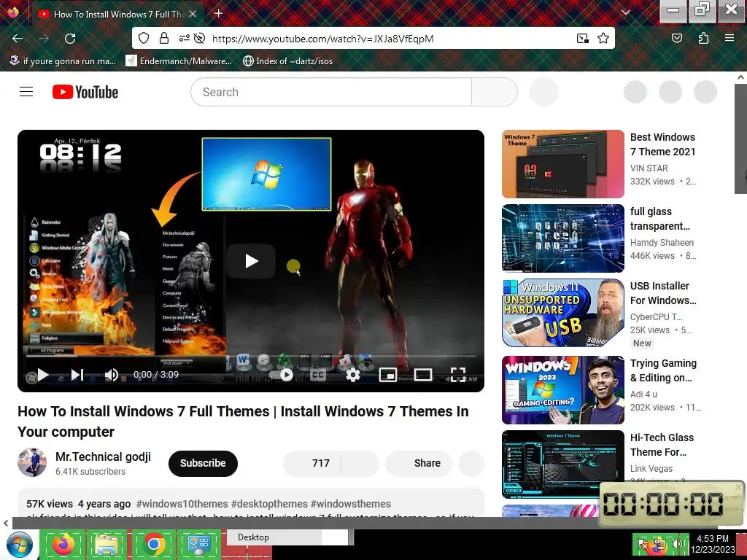
Task: Open the 'if youre gonna run ma...' bookmark
Action: point(63,61)
